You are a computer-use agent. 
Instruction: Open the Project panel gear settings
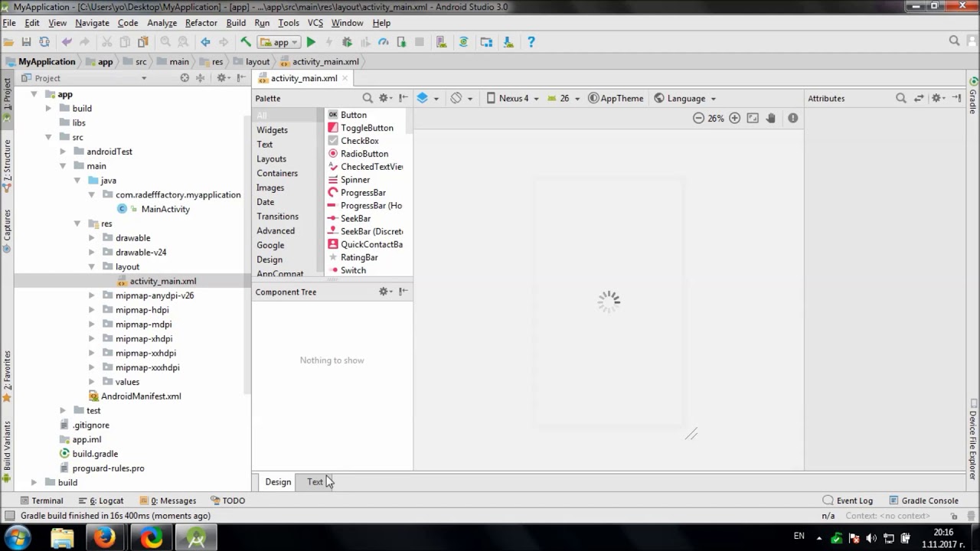pos(222,78)
